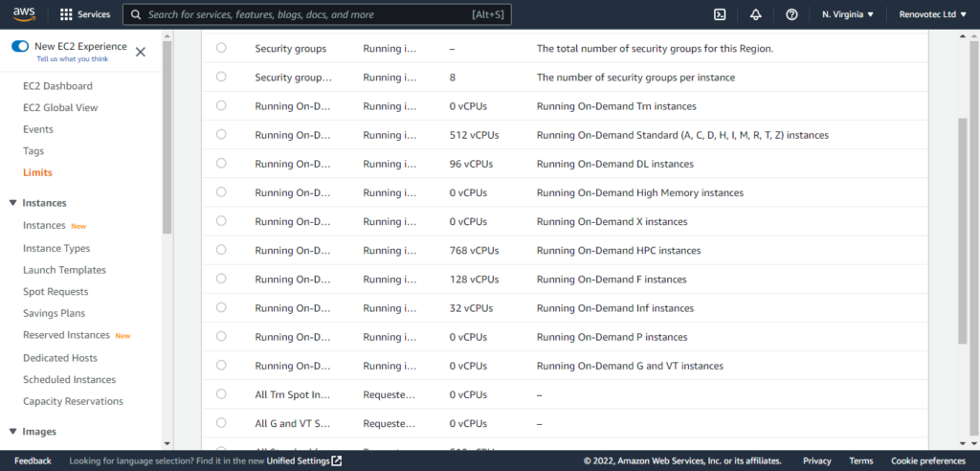Click the main page scrollbar thumb
This screenshot has width=980, height=471.
click(963, 230)
